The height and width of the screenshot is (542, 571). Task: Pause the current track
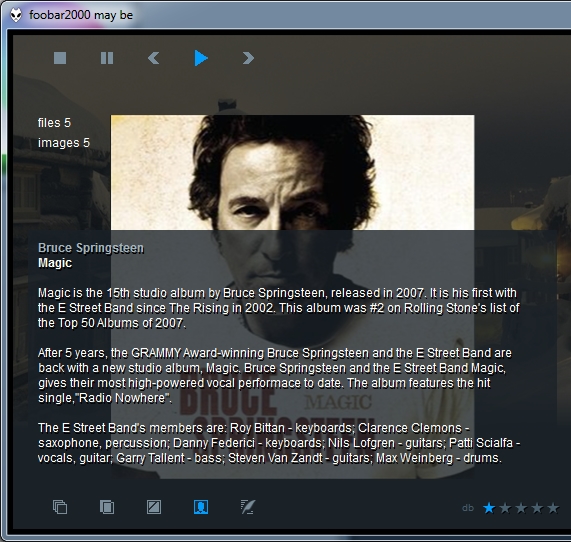[x=107, y=58]
